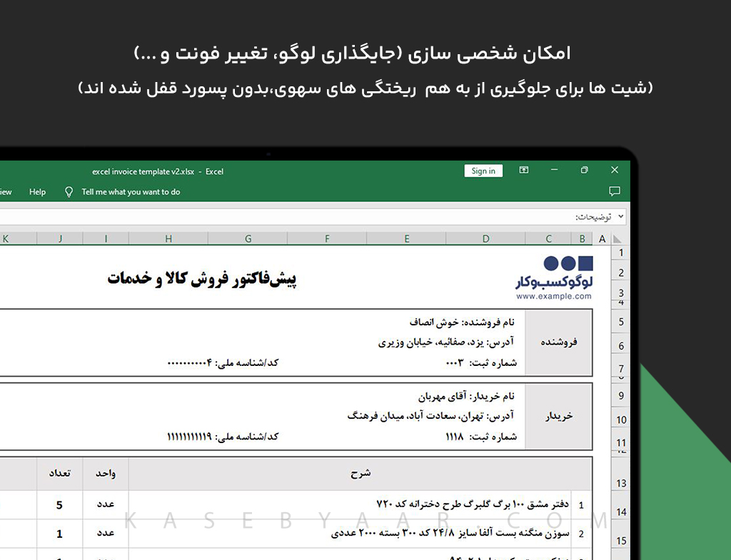This screenshot has width=731, height=560.
Task: Click the Tell me lightbulb icon
Action: click(x=69, y=192)
